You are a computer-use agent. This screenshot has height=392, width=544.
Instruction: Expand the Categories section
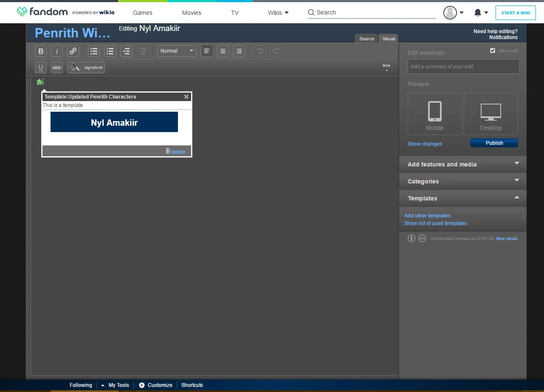(462, 181)
